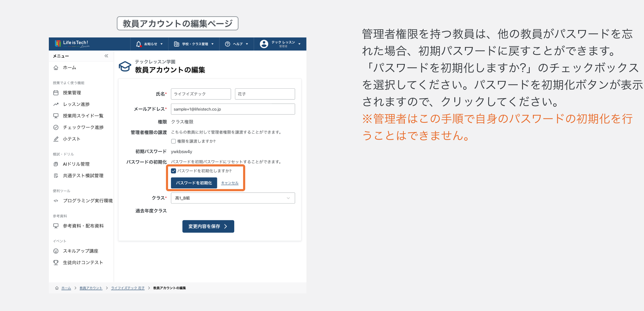The width and height of the screenshot is (644, 311).
Task: Open 小テスト menu item
Action: 72,139
